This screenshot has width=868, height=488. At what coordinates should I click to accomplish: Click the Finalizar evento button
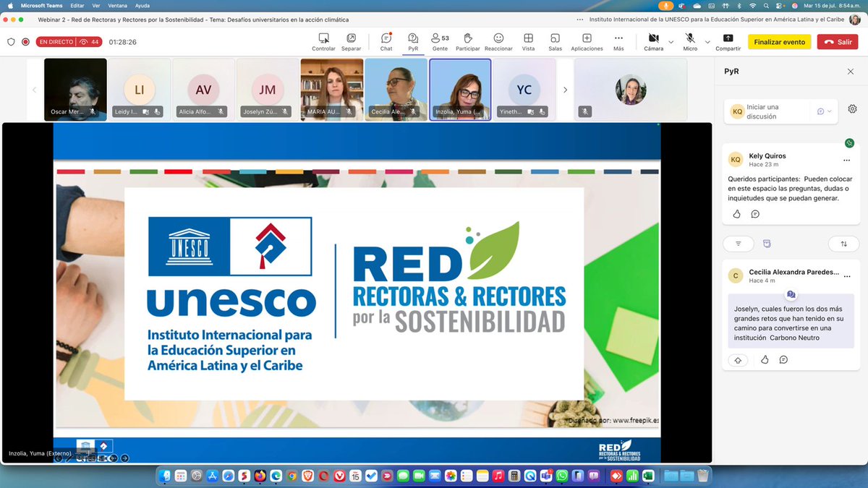click(779, 42)
